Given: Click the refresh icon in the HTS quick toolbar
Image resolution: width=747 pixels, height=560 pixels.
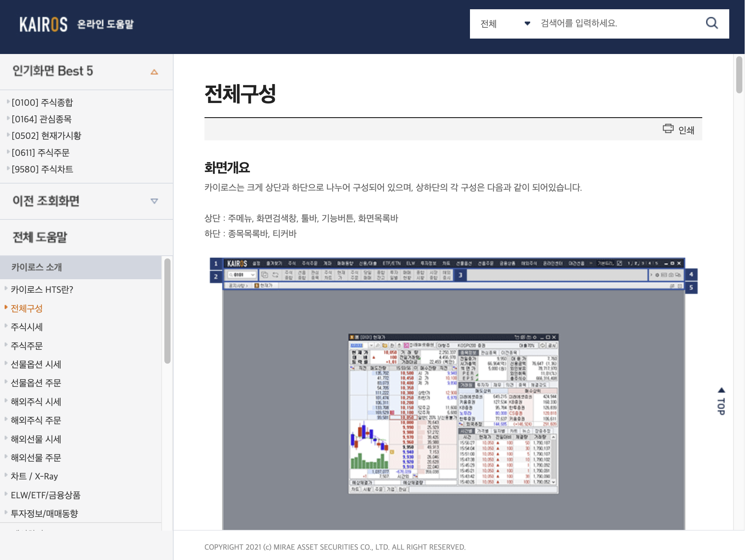Looking at the screenshot, I should tap(275, 274).
